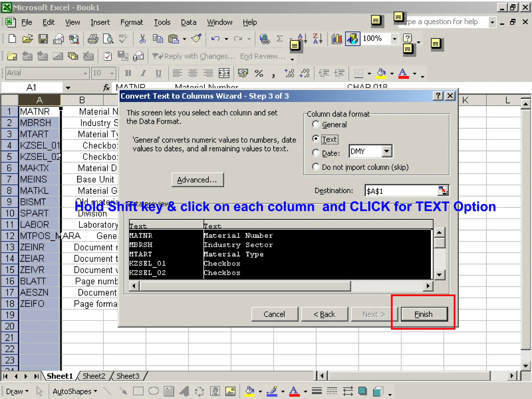Click the Percent Style icon
This screenshot has width=532, height=399.
click(259, 73)
